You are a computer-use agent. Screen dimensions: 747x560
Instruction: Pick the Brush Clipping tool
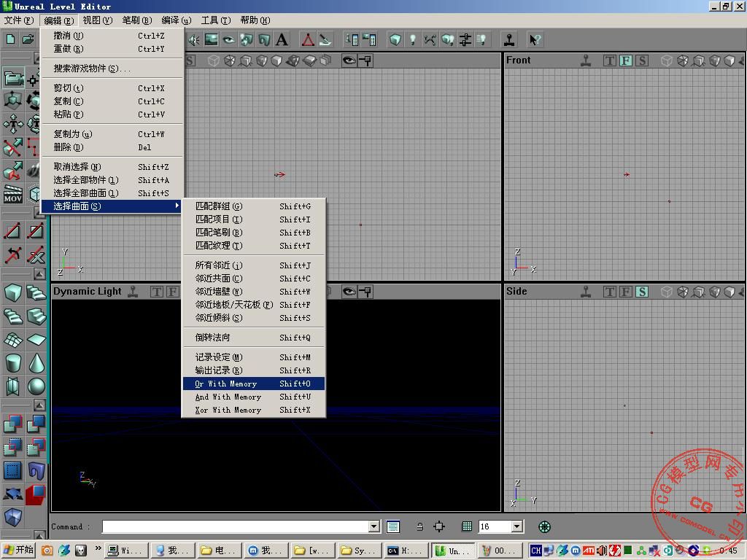point(13,147)
